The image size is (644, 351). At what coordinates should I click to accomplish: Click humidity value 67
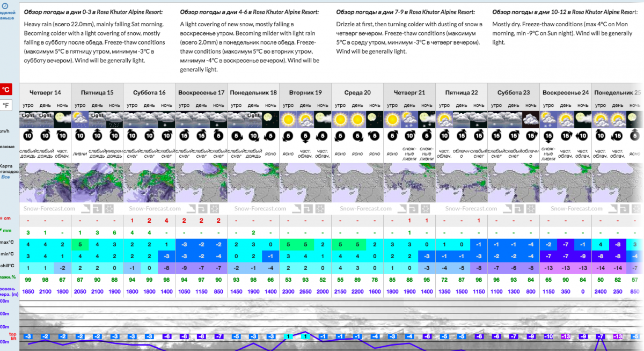62,280
